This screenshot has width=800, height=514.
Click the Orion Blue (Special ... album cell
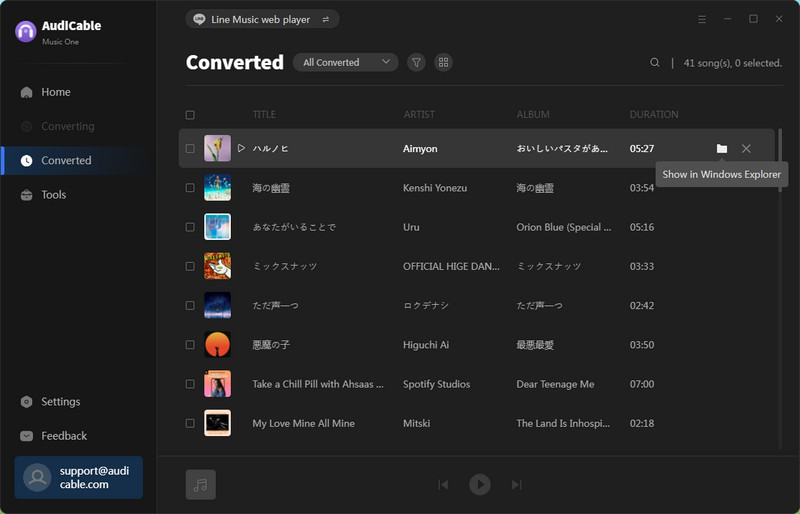(563, 227)
